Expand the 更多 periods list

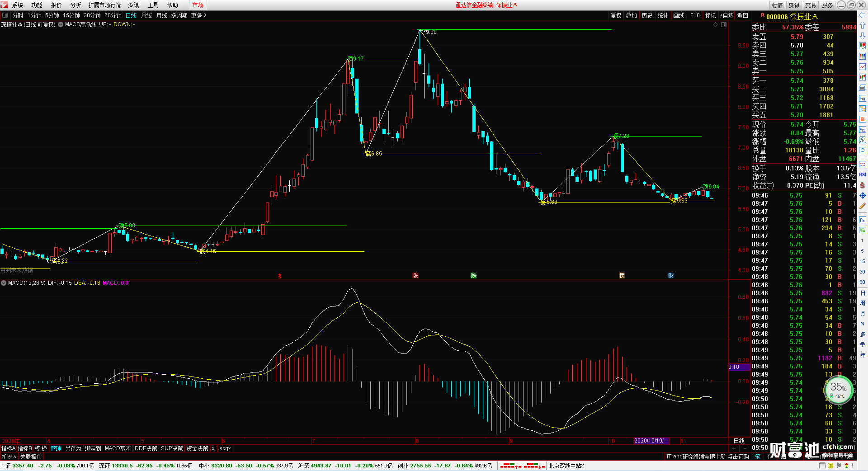pyautogui.click(x=198, y=15)
